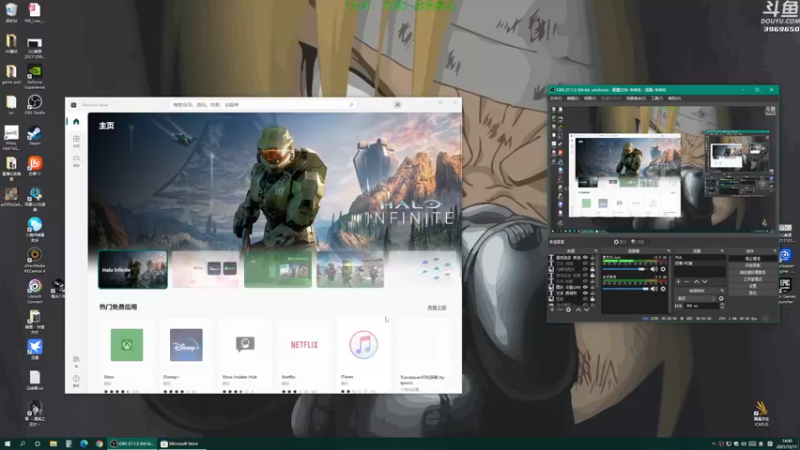Open source Filters button above OBS docks
The image size is (800, 450).
point(638,242)
